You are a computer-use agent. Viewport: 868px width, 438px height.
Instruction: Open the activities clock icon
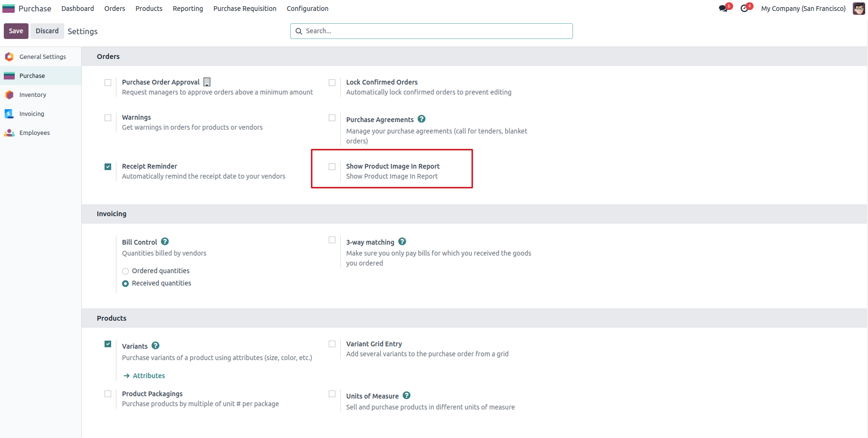click(x=744, y=9)
